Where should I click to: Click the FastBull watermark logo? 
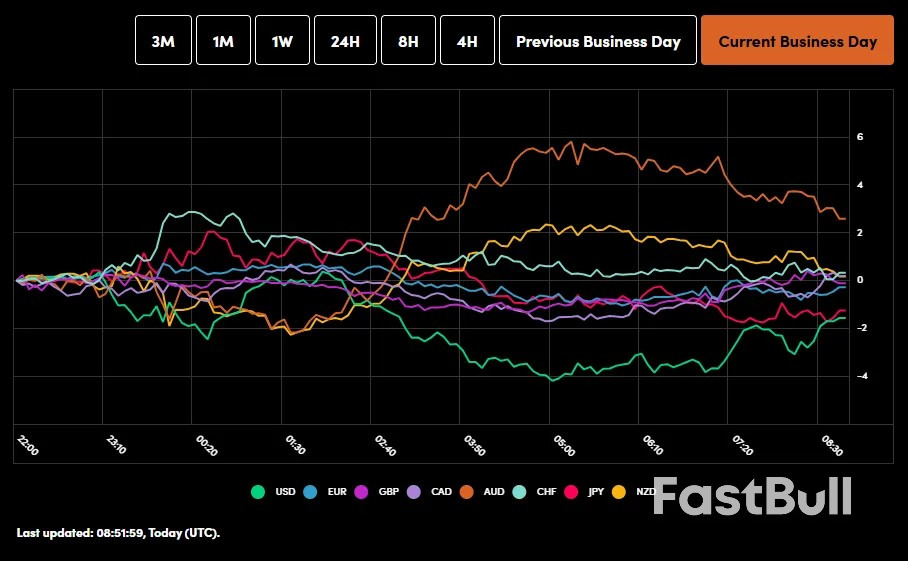click(x=753, y=496)
